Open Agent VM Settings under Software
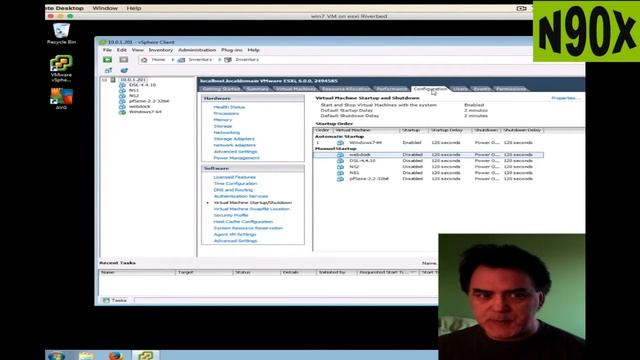Image resolution: width=640 pixels, height=360 pixels. point(235,234)
